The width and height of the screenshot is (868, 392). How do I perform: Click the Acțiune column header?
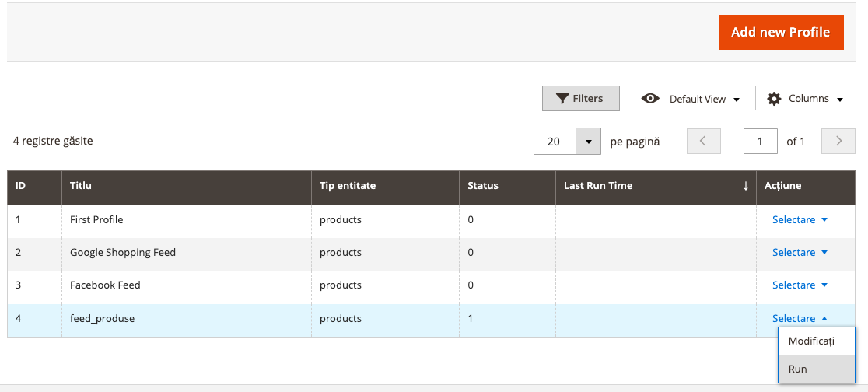[806, 186]
